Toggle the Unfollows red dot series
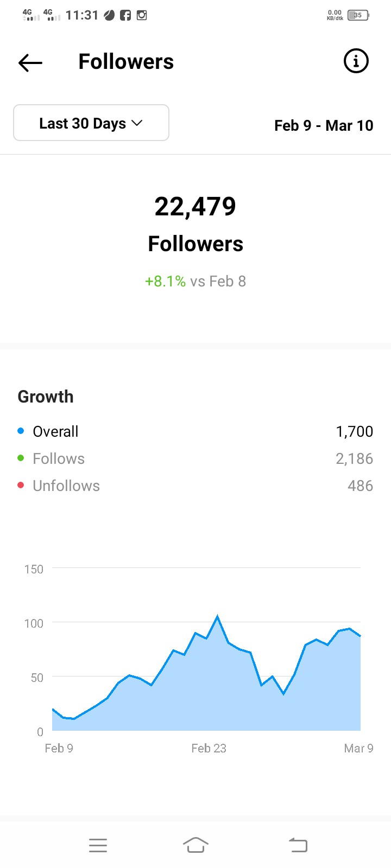This screenshot has height=868, width=391. (21, 485)
